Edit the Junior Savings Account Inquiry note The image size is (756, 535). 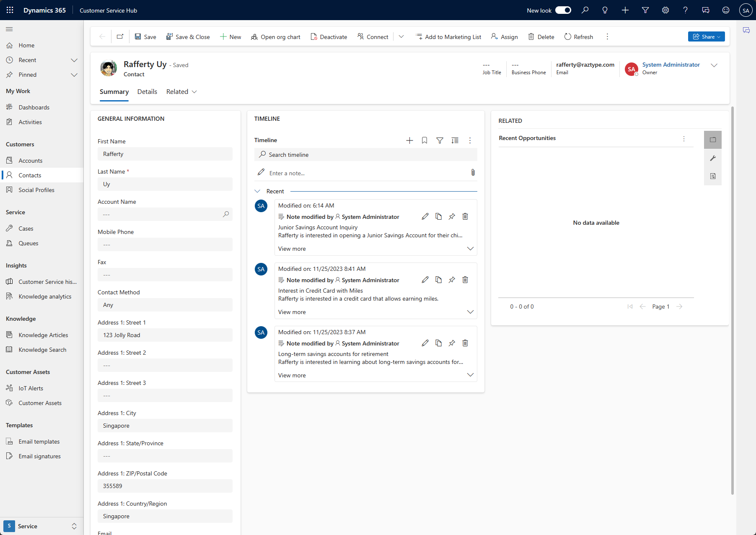[425, 216]
